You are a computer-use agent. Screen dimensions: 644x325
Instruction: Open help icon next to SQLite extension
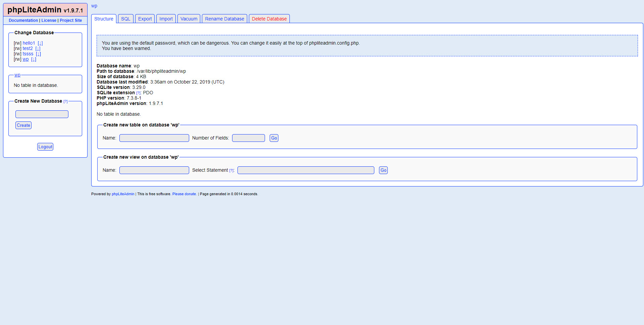coord(138,93)
